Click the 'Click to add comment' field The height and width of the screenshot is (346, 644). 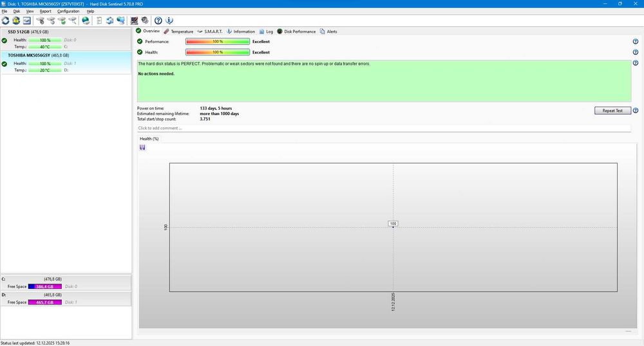[384, 129]
